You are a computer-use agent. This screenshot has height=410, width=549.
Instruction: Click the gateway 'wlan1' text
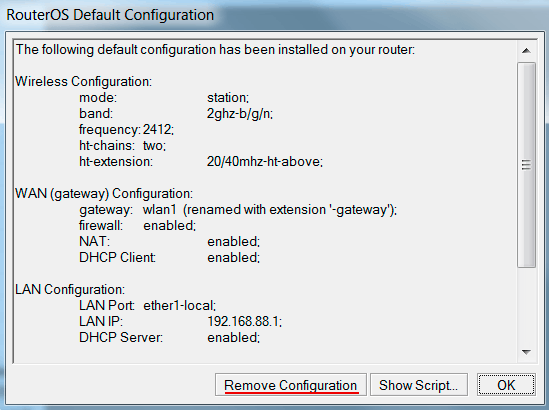click(160, 210)
